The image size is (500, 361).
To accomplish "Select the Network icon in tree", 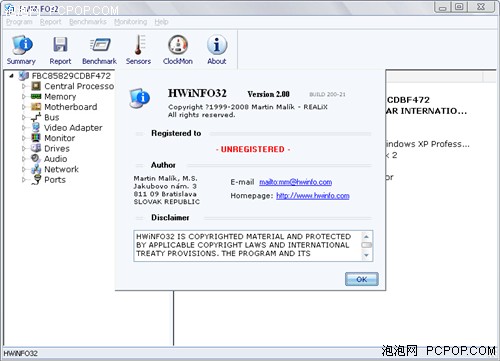I will coord(36,169).
